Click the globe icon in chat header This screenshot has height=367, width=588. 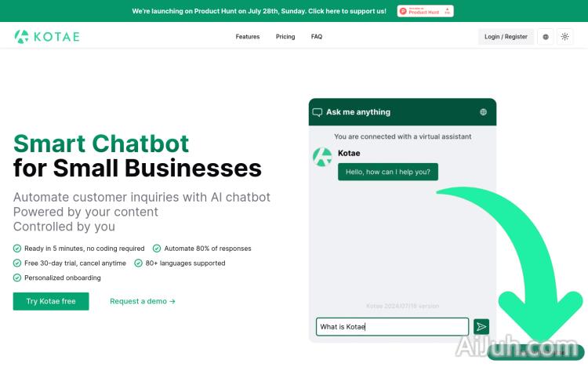coord(483,112)
